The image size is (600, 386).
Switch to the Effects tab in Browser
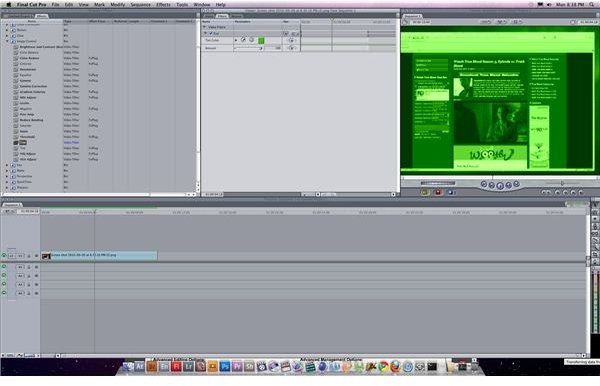(x=41, y=16)
